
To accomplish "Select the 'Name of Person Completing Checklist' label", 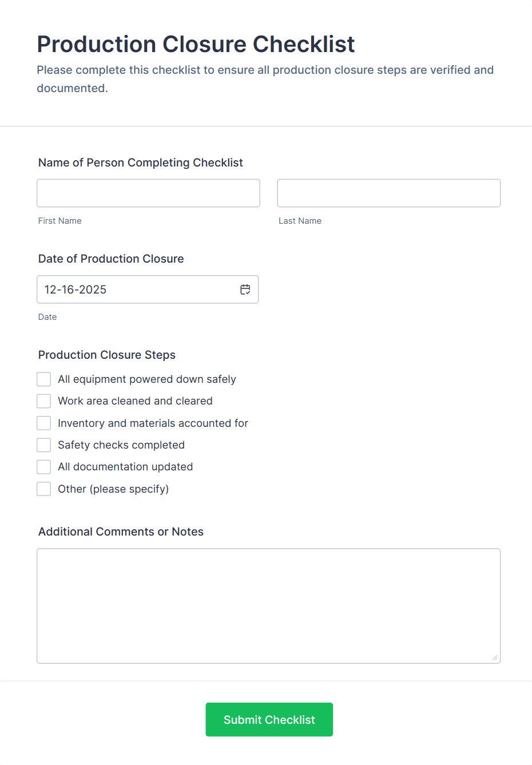I will tap(140, 162).
